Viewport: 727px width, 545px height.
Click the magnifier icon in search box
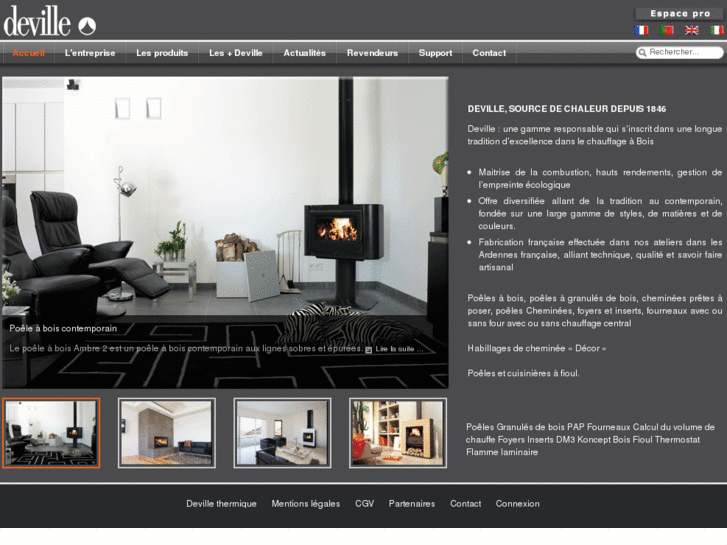pyautogui.click(x=643, y=52)
